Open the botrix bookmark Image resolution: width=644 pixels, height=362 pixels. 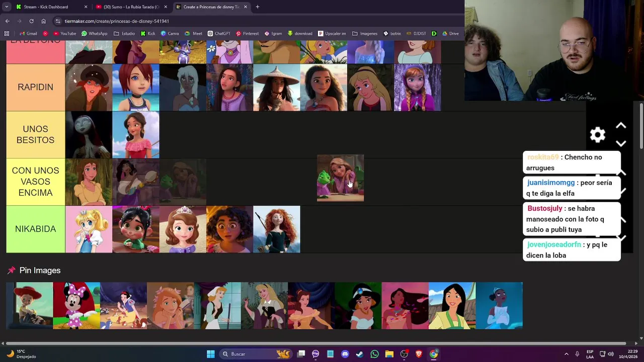coord(392,34)
